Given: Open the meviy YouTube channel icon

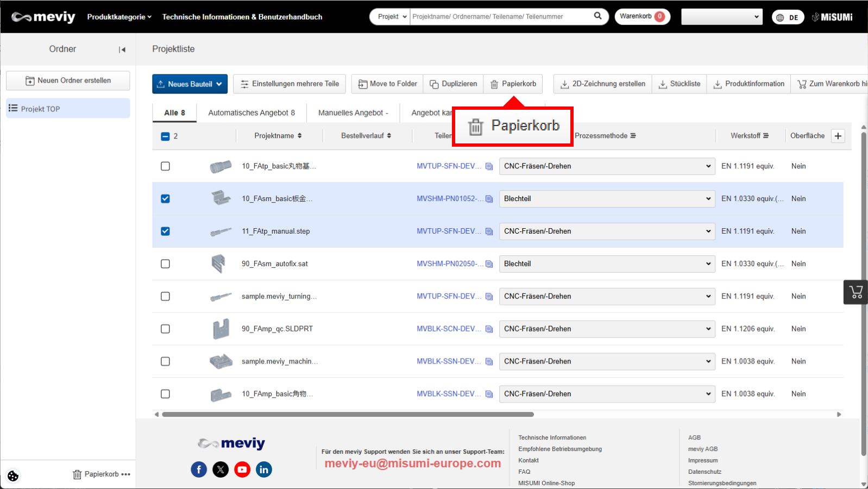Looking at the screenshot, I should [x=242, y=469].
